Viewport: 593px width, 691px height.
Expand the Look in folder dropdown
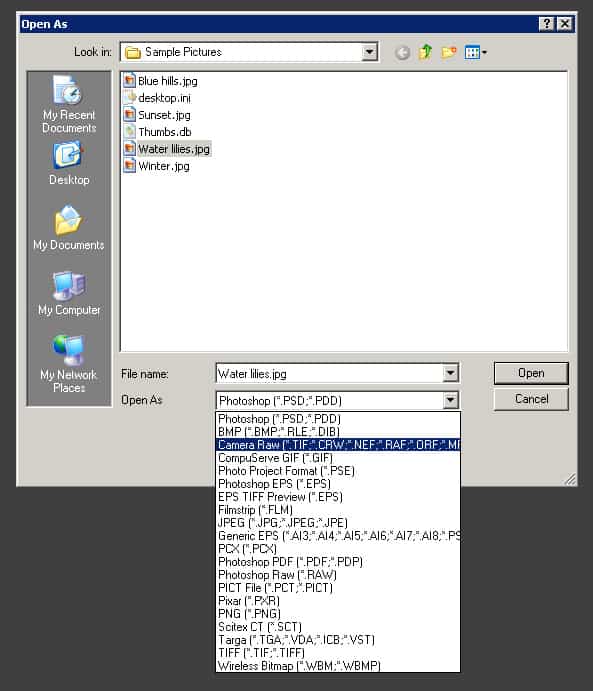369,52
